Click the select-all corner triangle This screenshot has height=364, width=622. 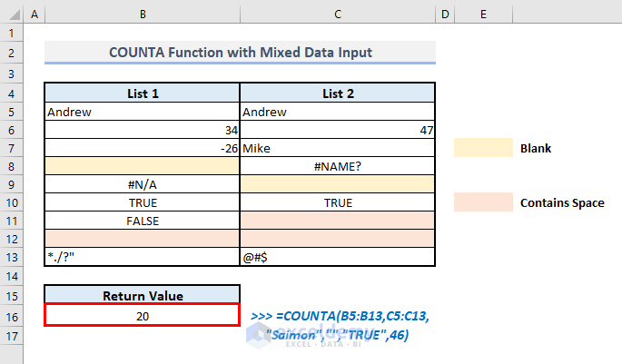coord(11,15)
